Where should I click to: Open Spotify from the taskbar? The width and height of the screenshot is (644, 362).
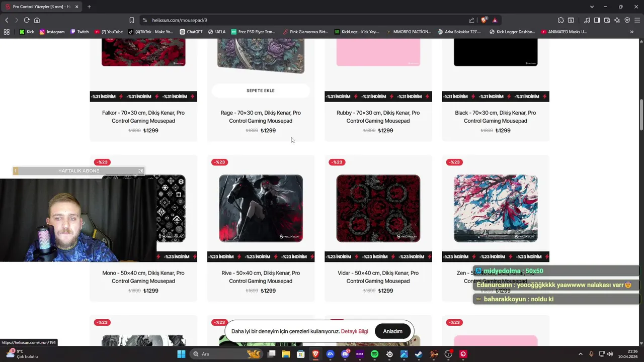374,354
